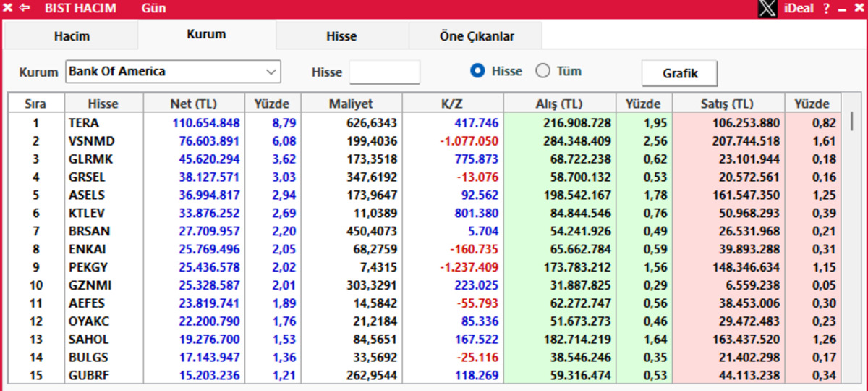Click the iDeal title label
The width and height of the screenshot is (868, 391).
(799, 9)
